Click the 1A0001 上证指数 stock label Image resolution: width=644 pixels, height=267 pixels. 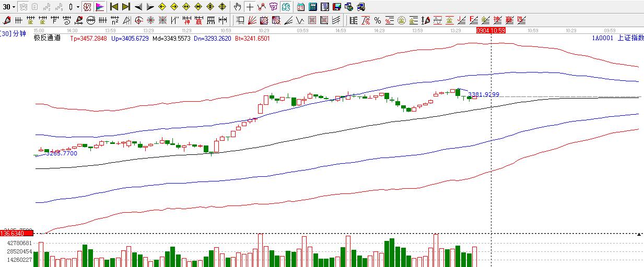click(617, 38)
